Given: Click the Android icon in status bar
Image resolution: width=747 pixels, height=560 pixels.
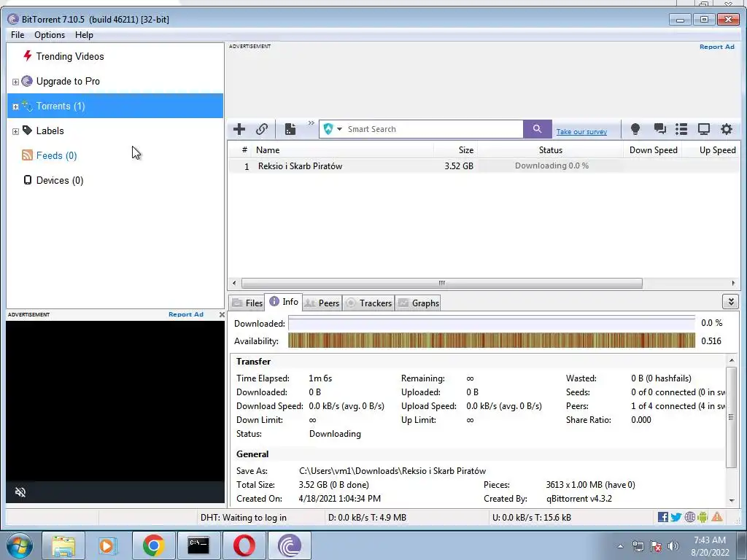Looking at the screenshot, I should pyautogui.click(x=703, y=517).
